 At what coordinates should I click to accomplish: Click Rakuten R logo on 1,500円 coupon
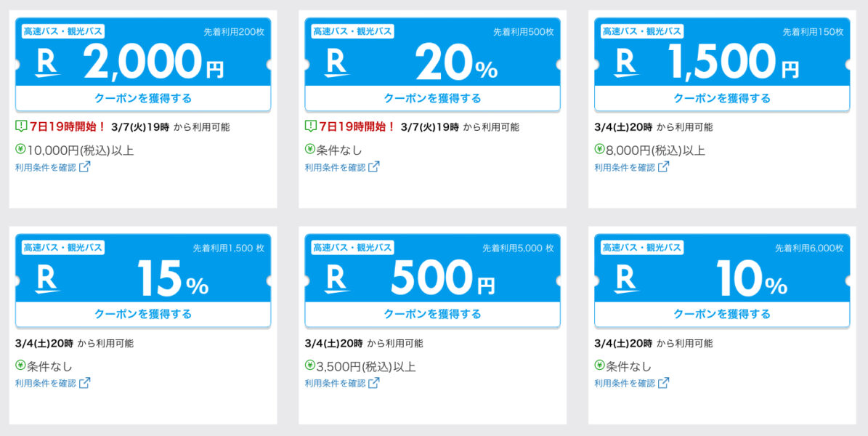coord(626,64)
